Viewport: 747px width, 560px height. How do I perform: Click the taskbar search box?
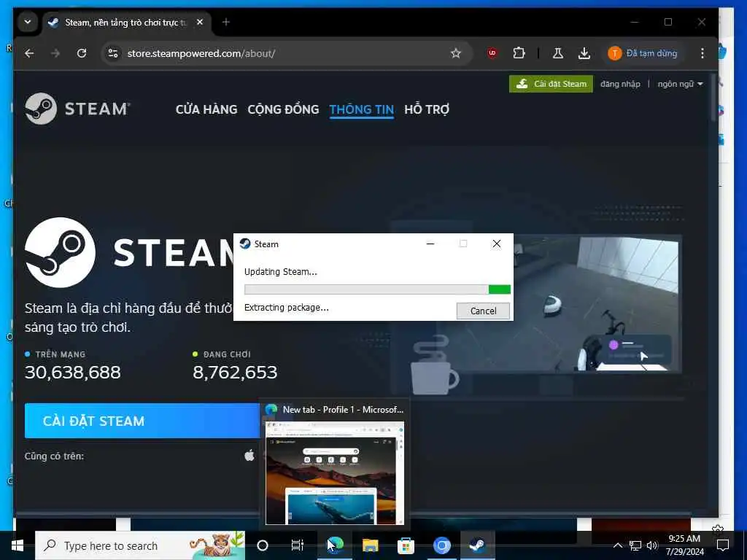tap(140, 545)
